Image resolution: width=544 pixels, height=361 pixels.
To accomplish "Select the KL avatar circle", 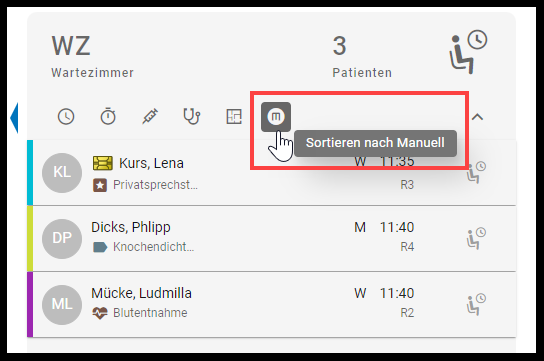I will coord(62,173).
